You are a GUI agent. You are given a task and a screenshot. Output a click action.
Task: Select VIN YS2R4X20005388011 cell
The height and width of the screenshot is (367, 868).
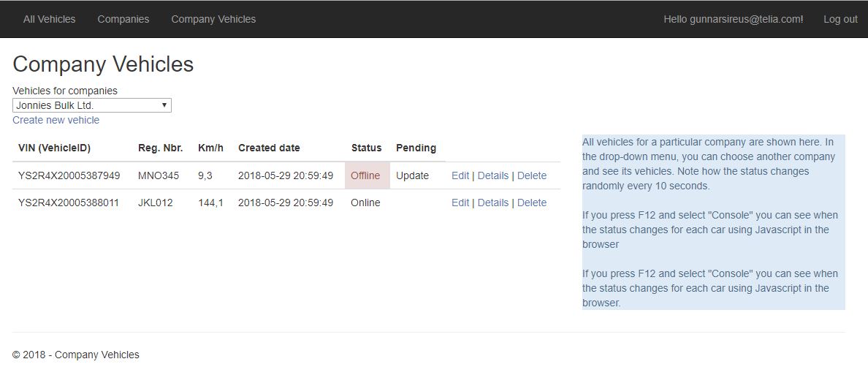[69, 203]
